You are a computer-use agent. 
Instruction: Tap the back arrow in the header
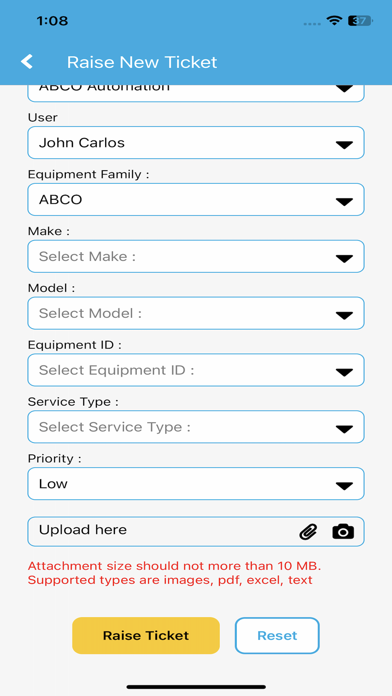pos(27,62)
